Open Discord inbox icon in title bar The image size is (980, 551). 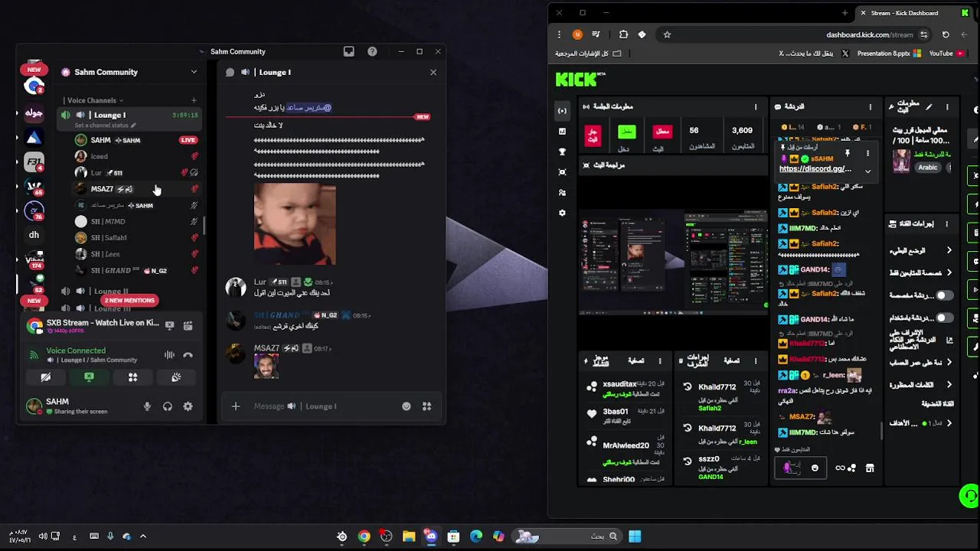349,51
